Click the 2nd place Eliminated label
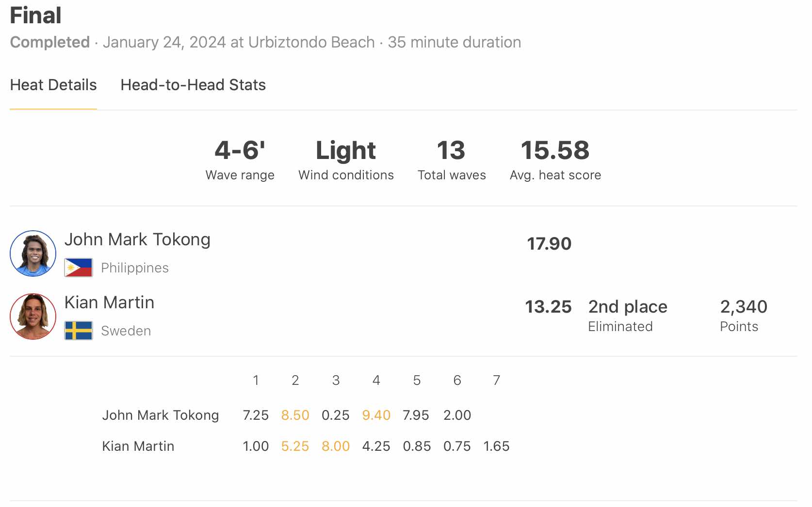The height and width of the screenshot is (507, 812). [x=628, y=315]
